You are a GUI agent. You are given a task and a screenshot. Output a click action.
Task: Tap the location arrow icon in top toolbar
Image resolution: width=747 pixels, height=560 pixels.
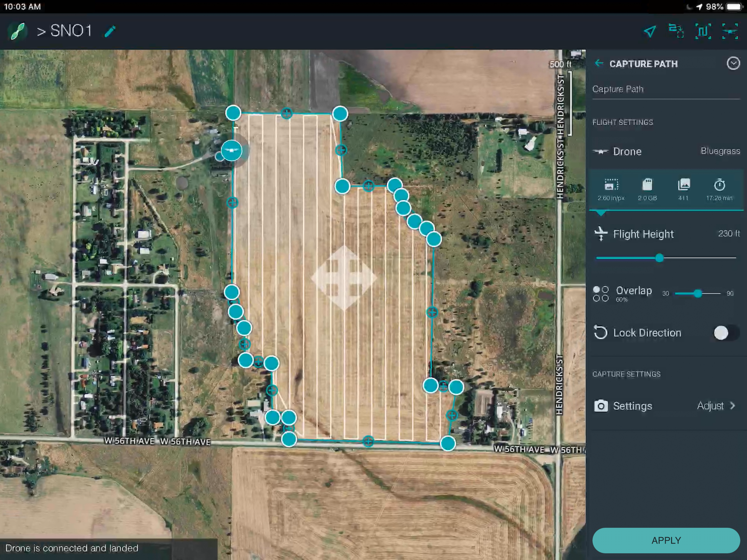(x=650, y=31)
